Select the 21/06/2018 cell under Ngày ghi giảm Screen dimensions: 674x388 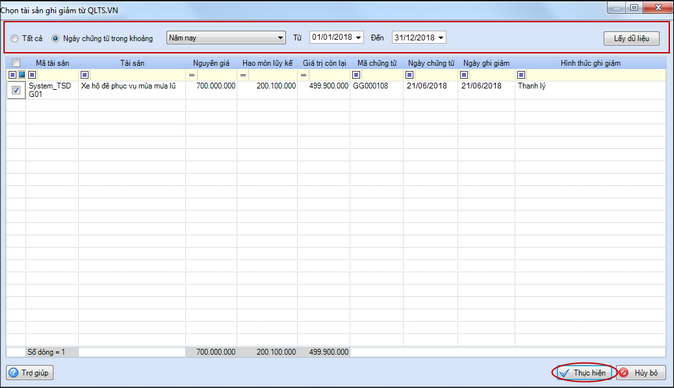coord(486,90)
